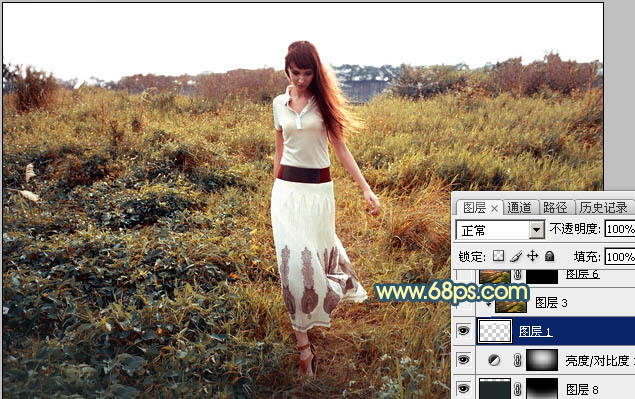
Task: Click the lock position move icon
Action: [x=533, y=256]
